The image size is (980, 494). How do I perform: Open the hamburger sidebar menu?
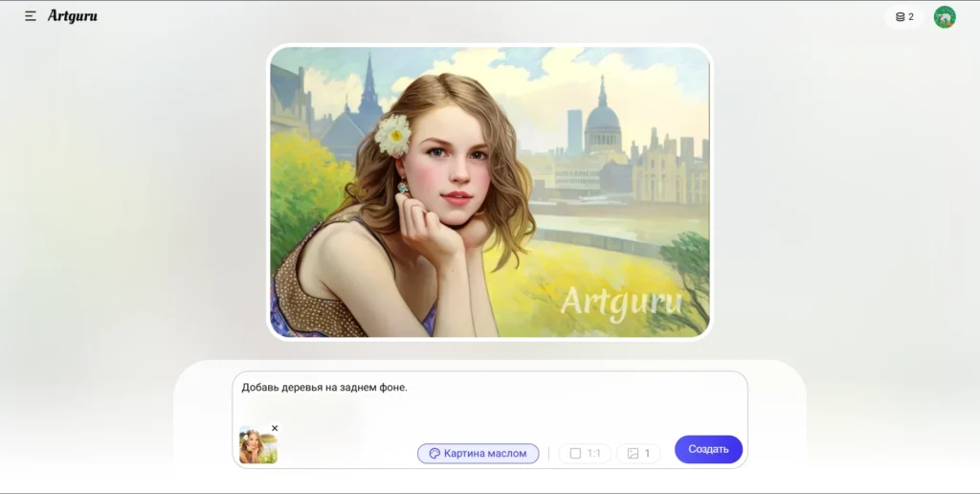30,16
